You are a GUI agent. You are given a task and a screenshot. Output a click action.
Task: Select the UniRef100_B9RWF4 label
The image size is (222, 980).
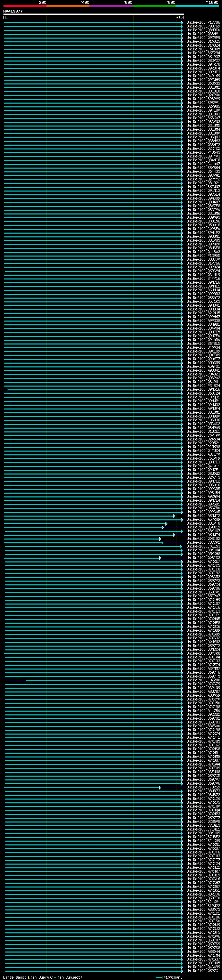[x=203, y=68]
